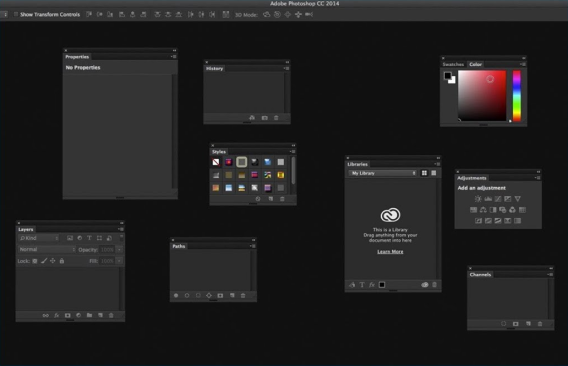Add text style in Libraries panel
Image resolution: width=568 pixels, height=366 pixels.
click(x=362, y=285)
